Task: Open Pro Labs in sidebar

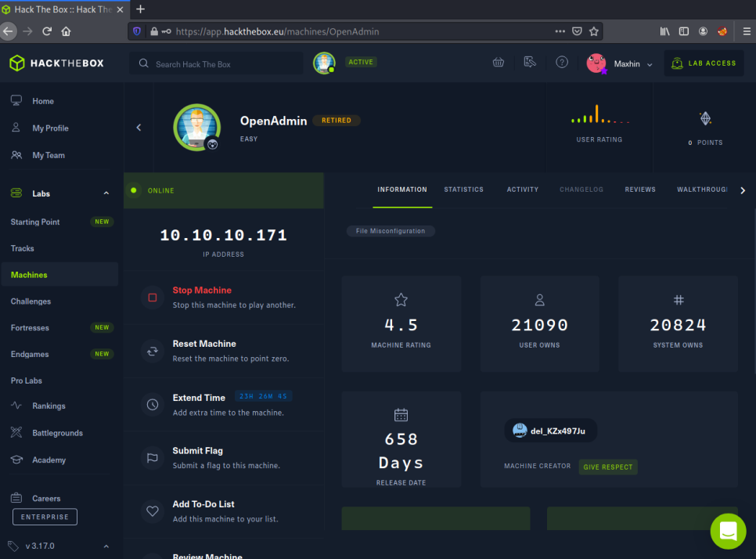Action: tap(27, 380)
